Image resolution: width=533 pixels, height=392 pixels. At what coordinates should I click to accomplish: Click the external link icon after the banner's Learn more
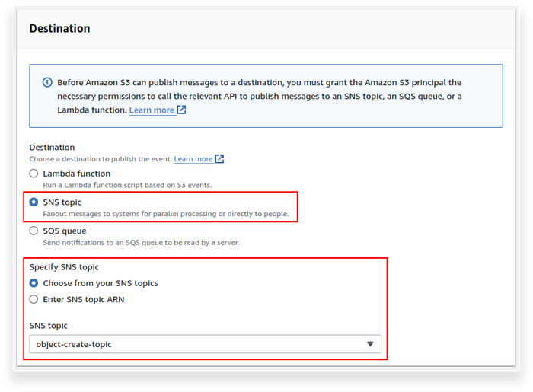181,110
